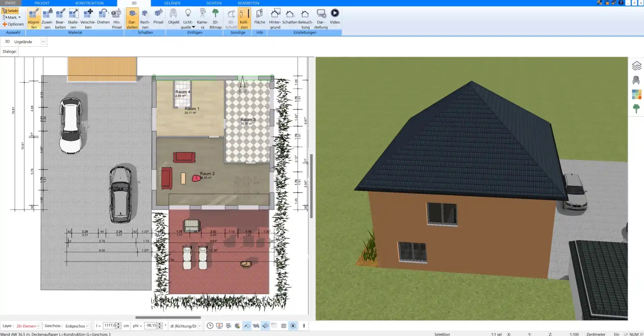Toggle Darstellen shadow display
The height and width of the screenshot is (336, 644).
point(132,18)
